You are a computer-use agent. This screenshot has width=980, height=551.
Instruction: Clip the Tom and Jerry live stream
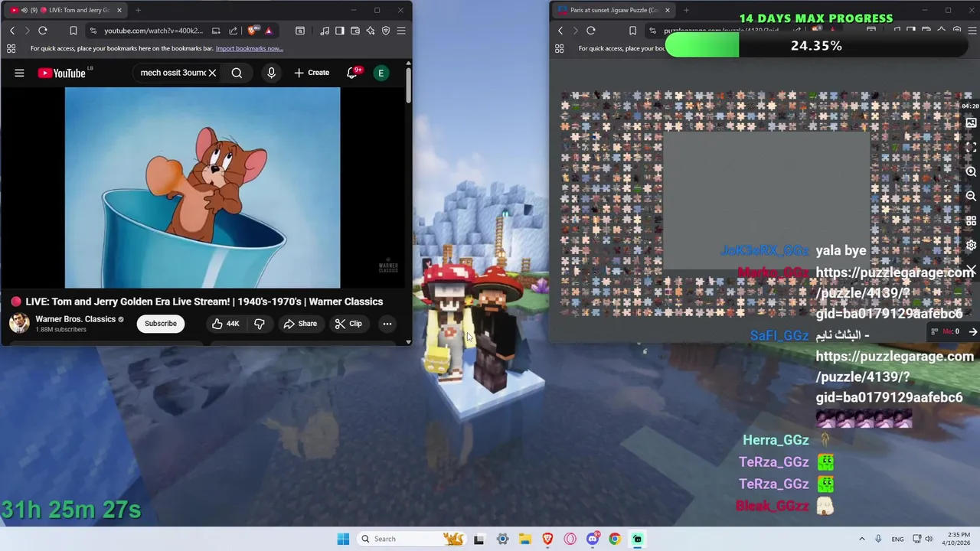348,324
